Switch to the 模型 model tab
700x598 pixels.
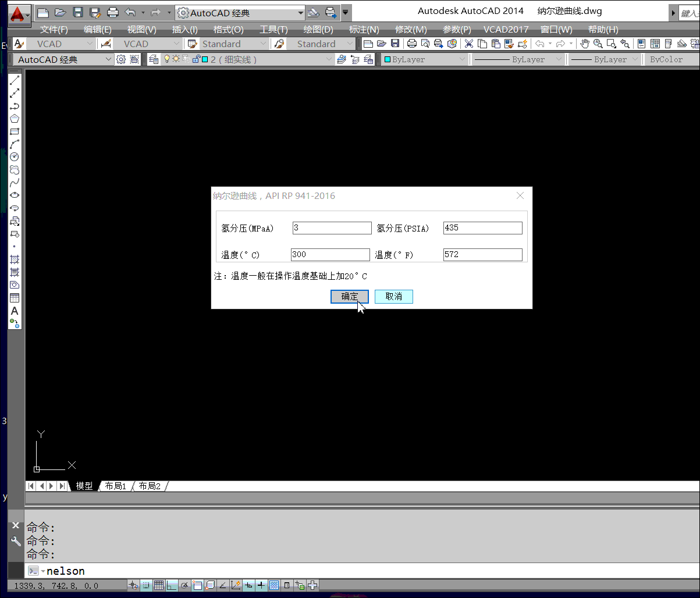point(84,486)
